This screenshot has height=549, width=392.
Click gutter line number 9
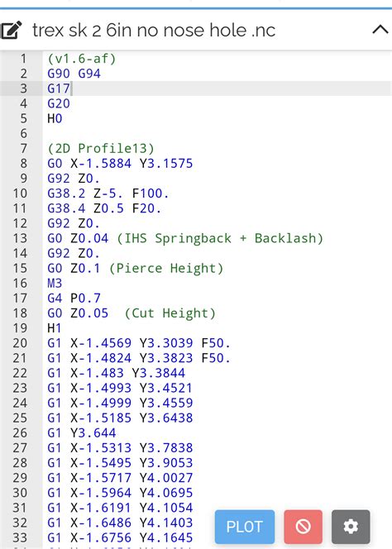coord(23,179)
